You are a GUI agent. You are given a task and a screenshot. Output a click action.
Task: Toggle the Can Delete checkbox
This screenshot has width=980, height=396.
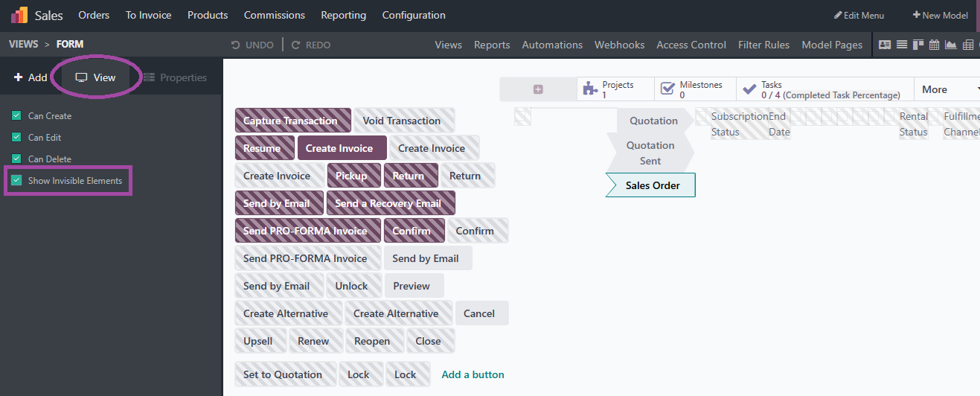pyautogui.click(x=16, y=159)
